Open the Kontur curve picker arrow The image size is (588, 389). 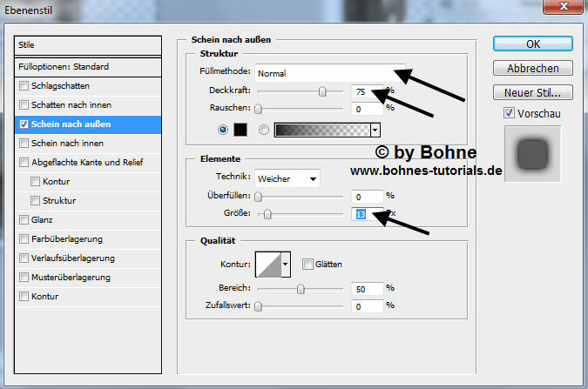click(x=285, y=265)
